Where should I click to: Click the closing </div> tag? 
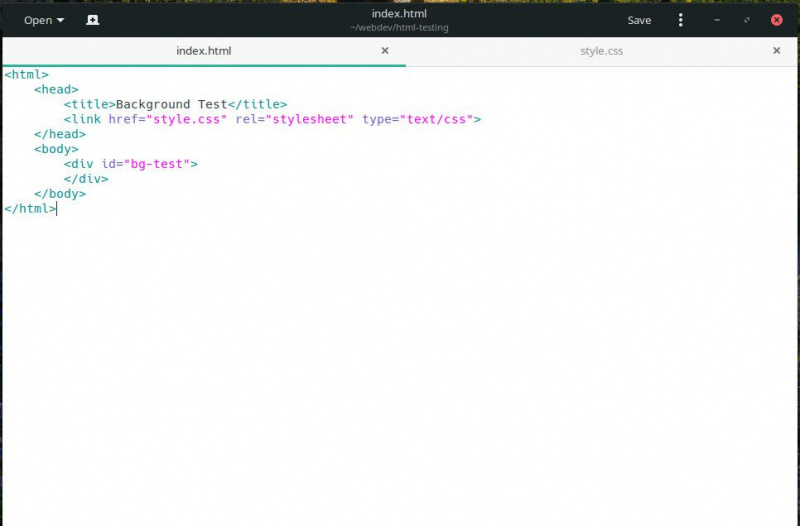(86, 179)
